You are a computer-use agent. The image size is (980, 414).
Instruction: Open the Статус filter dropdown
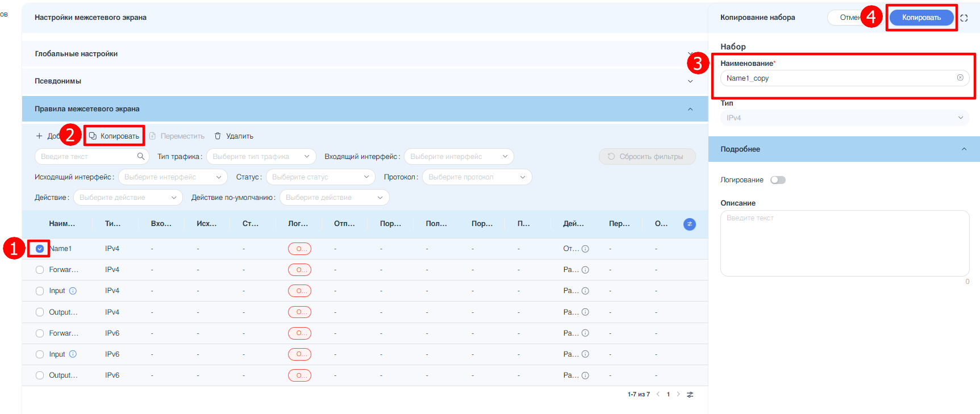(x=320, y=177)
